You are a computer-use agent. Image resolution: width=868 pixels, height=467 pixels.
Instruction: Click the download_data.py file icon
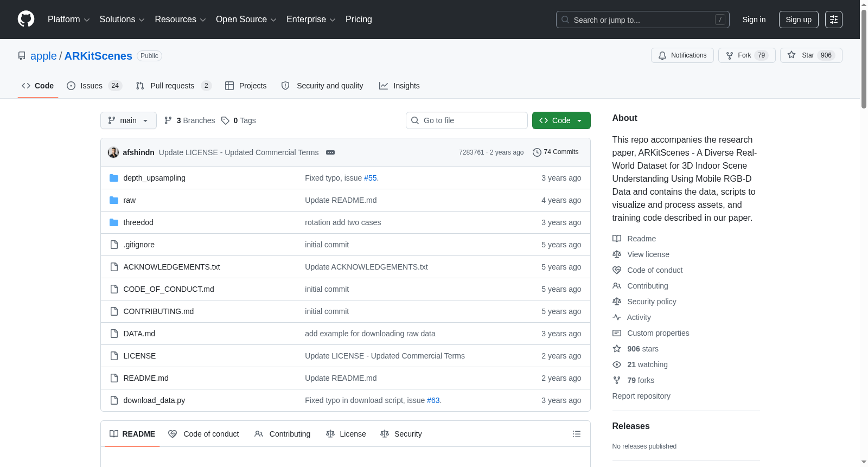coord(114,400)
